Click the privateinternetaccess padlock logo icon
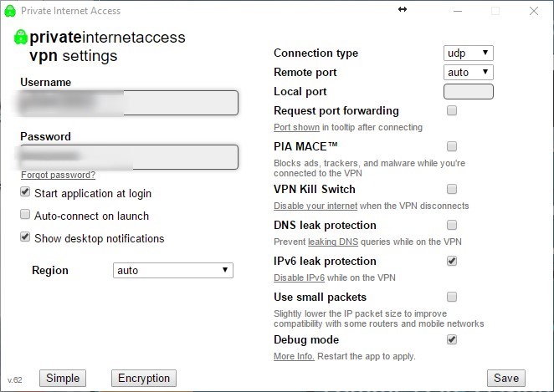Viewport: 554px width, 392px height. click(21, 37)
